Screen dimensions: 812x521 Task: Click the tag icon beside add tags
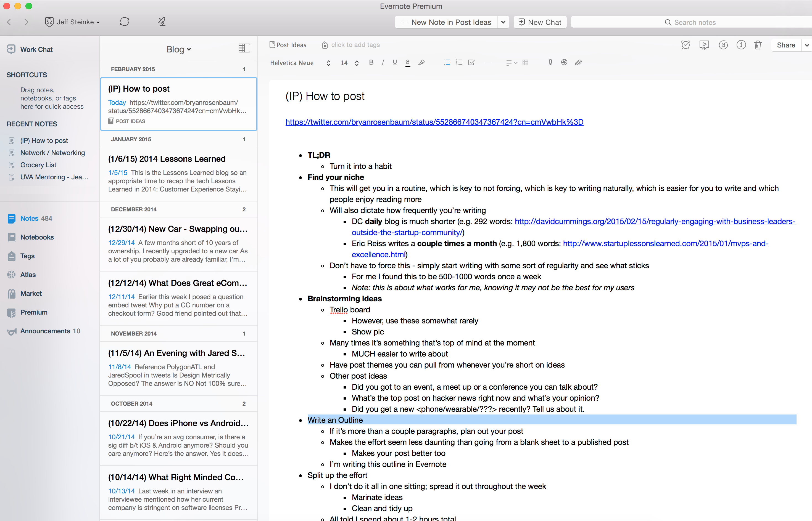(x=325, y=45)
